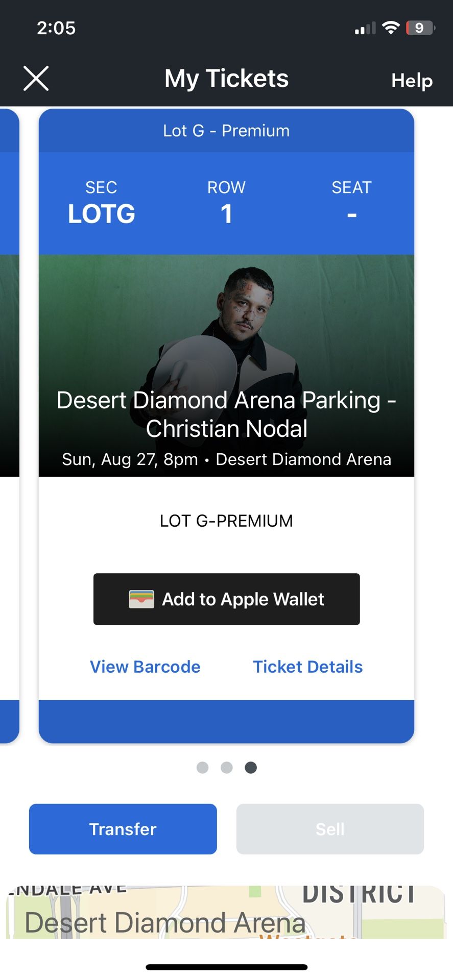Image resolution: width=453 pixels, height=980 pixels.
Task: Open the Help link
Action: [412, 80]
